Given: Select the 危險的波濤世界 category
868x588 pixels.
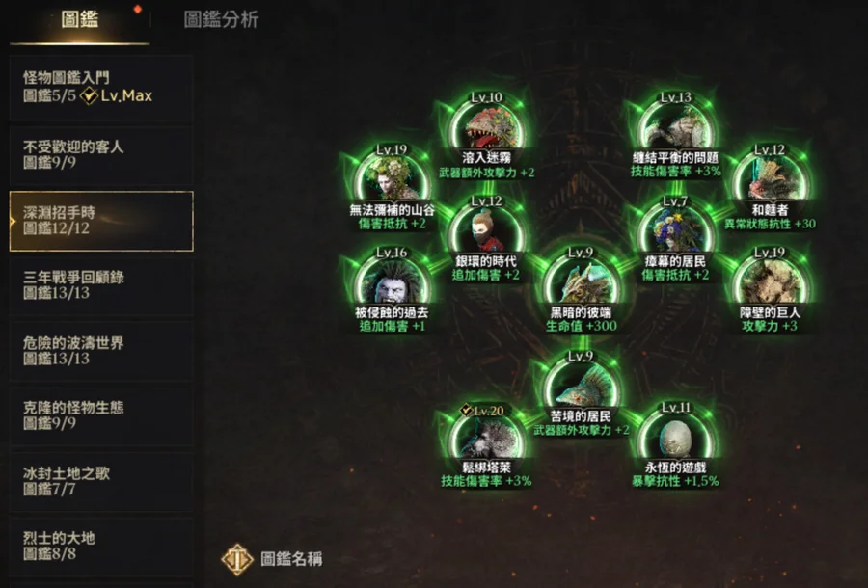Looking at the screenshot, I should (101, 351).
